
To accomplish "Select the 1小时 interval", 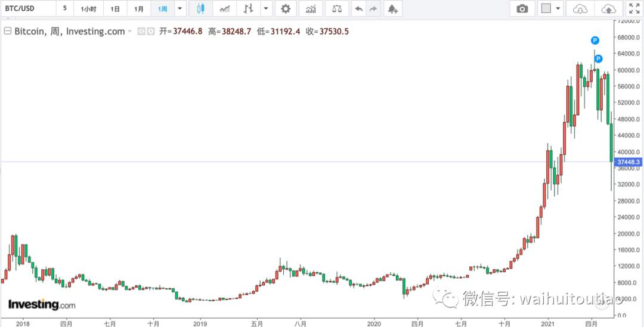I will [x=88, y=8].
